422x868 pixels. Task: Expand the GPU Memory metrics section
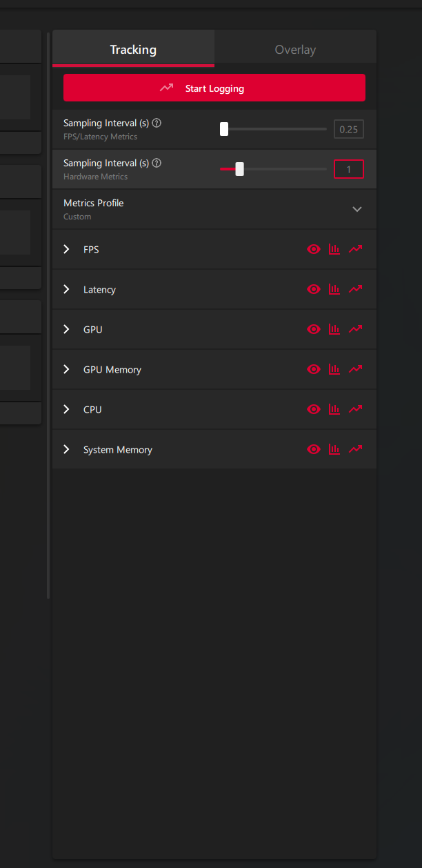pos(67,369)
